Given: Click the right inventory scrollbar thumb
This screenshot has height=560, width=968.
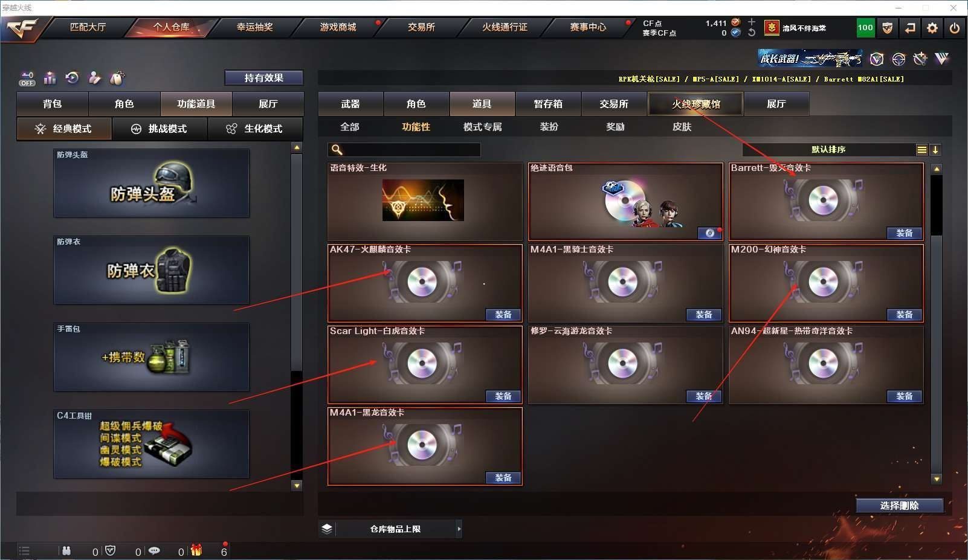Looking at the screenshot, I should pyautogui.click(x=937, y=205).
